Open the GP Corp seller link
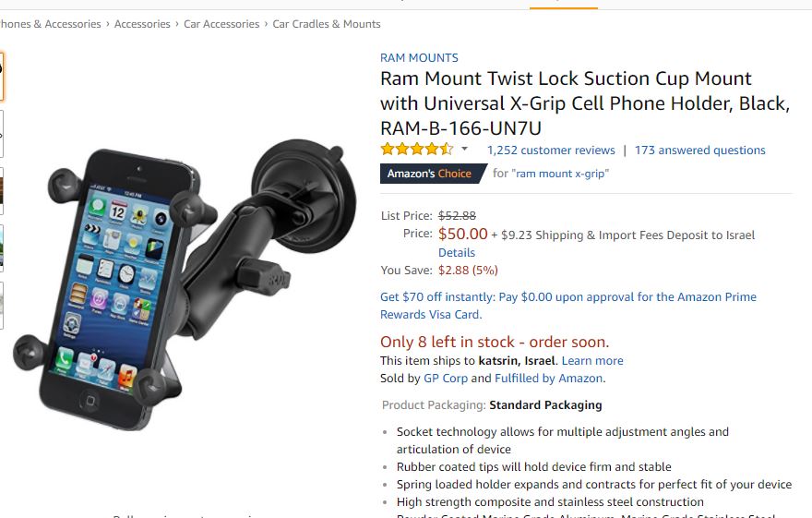The image size is (812, 518). tap(446, 379)
